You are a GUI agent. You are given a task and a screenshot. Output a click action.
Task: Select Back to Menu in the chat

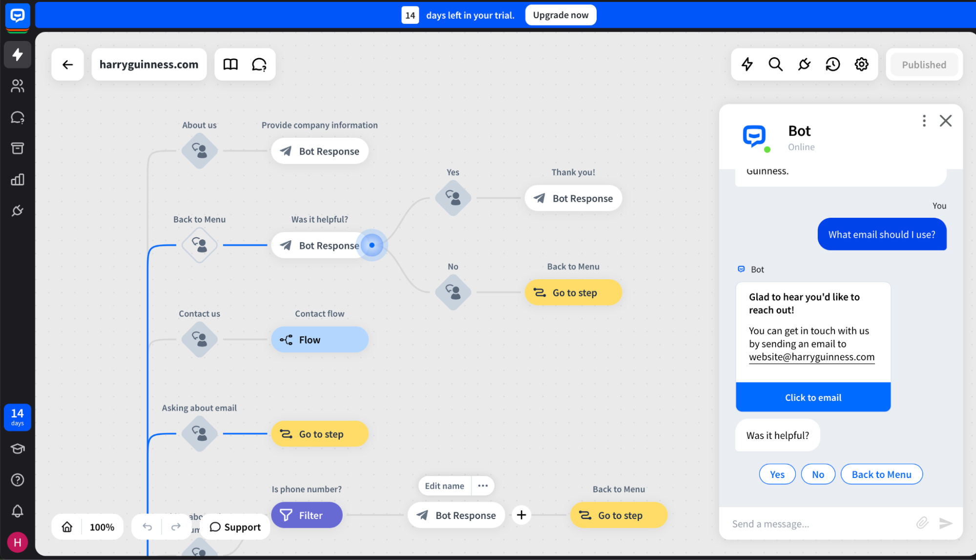pos(881,474)
